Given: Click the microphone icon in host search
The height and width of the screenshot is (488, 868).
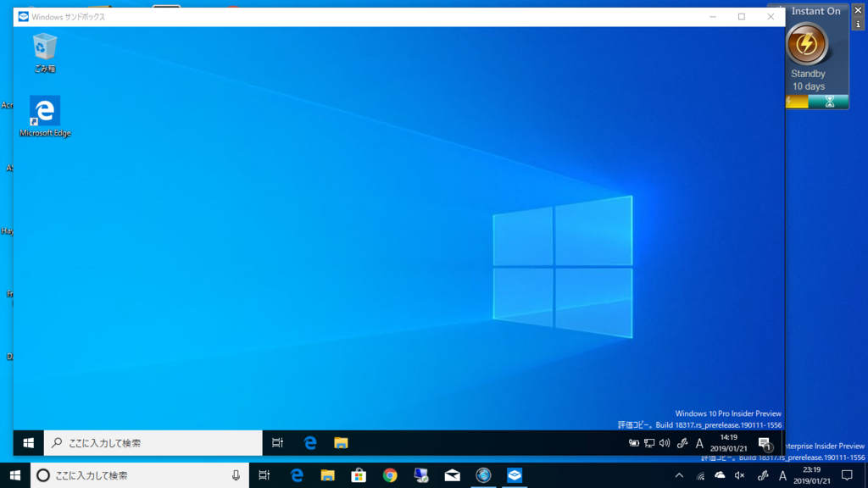Looking at the screenshot, I should click(236, 475).
